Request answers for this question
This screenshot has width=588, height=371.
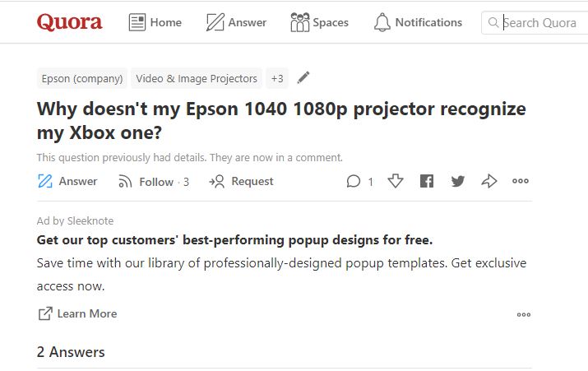pos(241,181)
